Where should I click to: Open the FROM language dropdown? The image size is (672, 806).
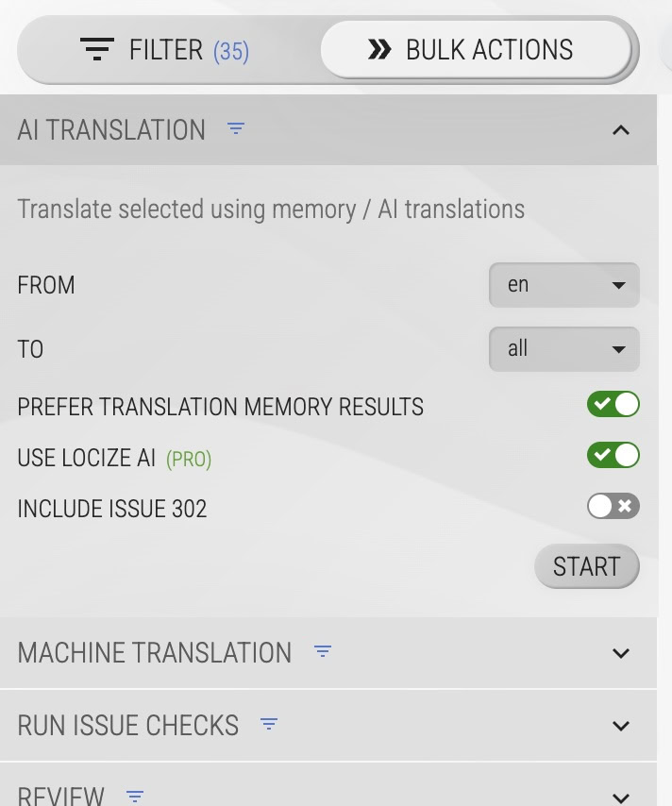[563, 285]
